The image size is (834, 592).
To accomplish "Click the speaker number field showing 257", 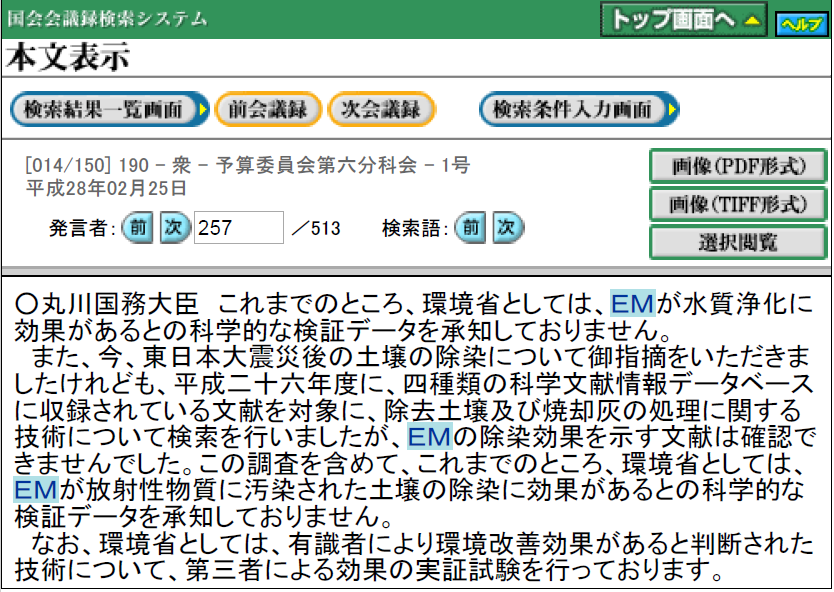I will pos(239,228).
